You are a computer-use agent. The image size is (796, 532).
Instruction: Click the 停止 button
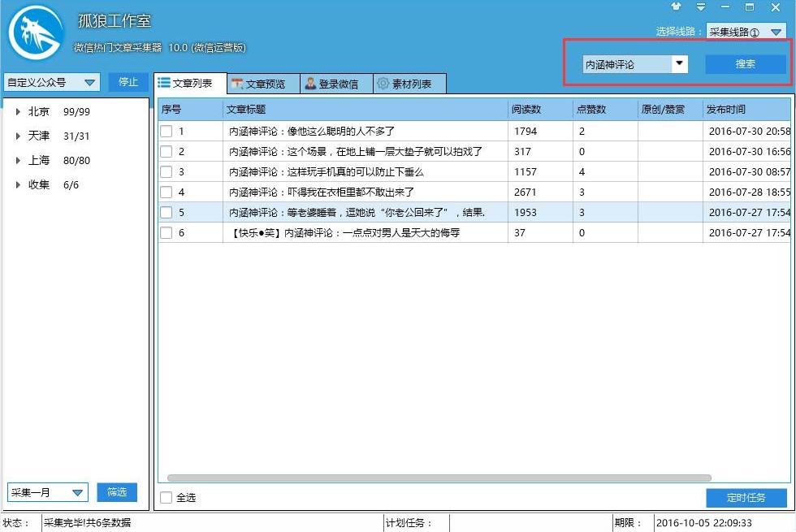(128, 82)
